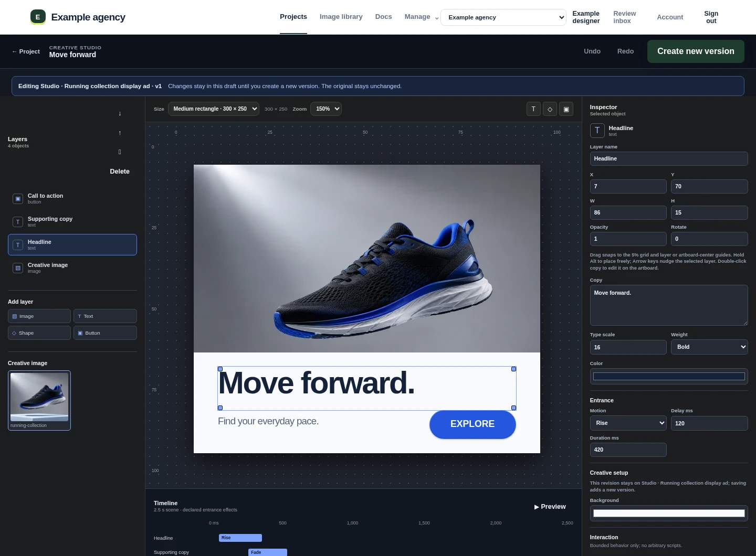Click the Supporting copy layer T icon
Viewport: 756px width, 556px height.
pos(18,222)
